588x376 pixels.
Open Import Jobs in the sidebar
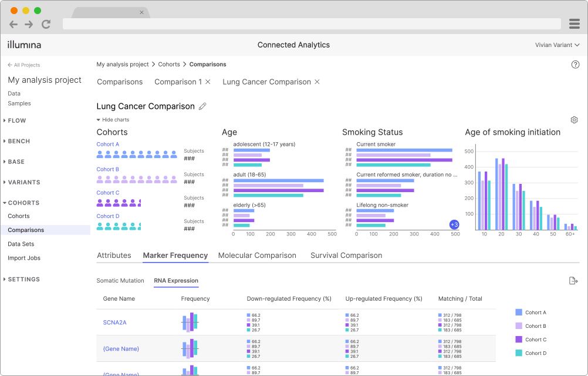(x=24, y=258)
